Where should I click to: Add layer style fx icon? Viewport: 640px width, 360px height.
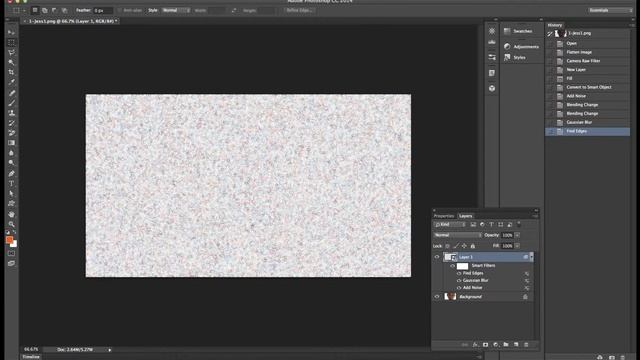(475, 344)
